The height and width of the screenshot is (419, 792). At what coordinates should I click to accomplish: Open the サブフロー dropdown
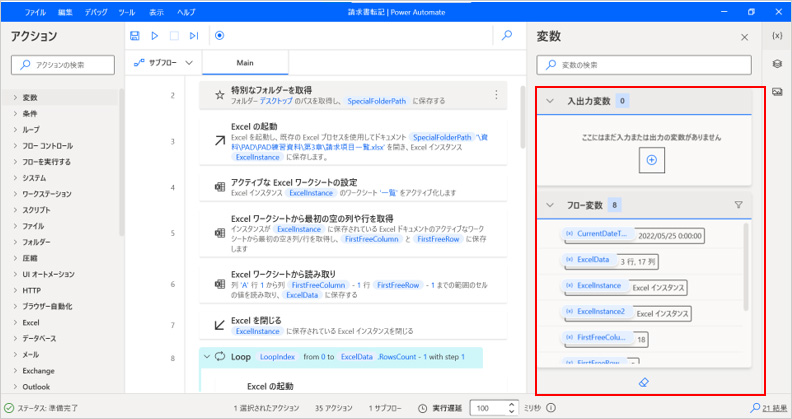[x=162, y=63]
